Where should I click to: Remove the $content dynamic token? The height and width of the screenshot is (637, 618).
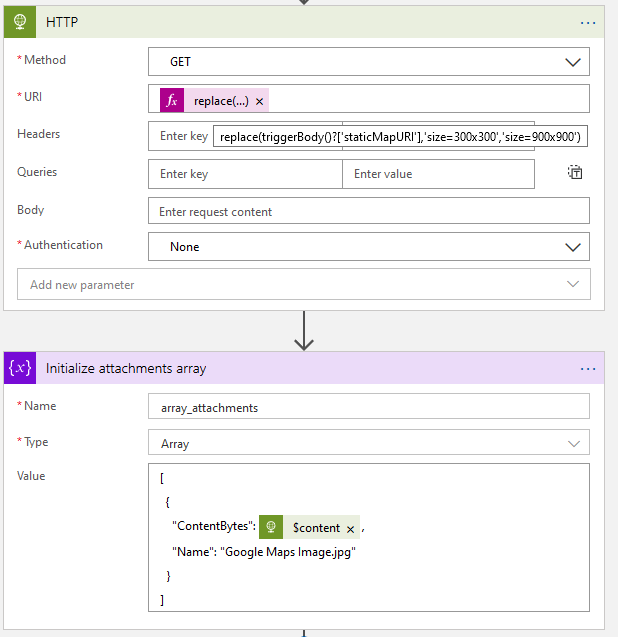coord(351,528)
